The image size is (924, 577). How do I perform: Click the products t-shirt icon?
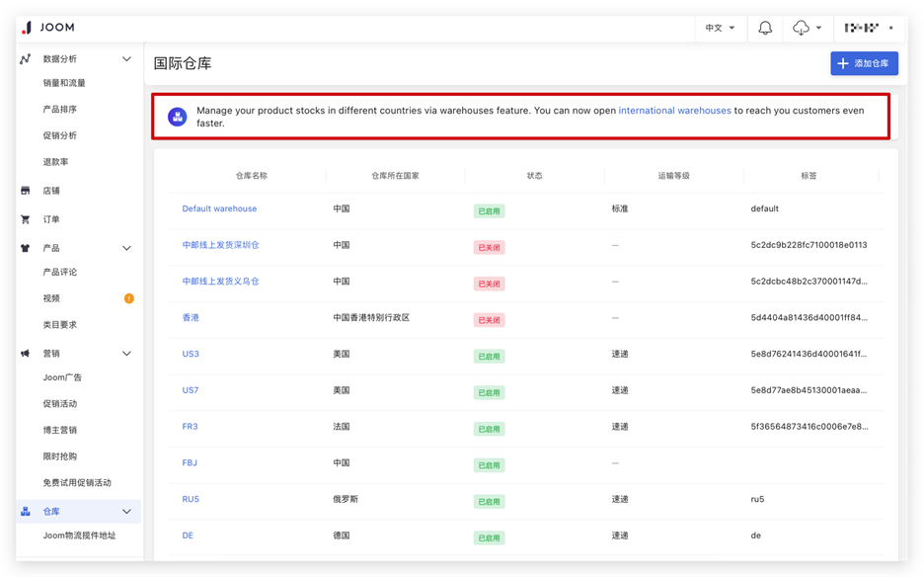click(26, 248)
